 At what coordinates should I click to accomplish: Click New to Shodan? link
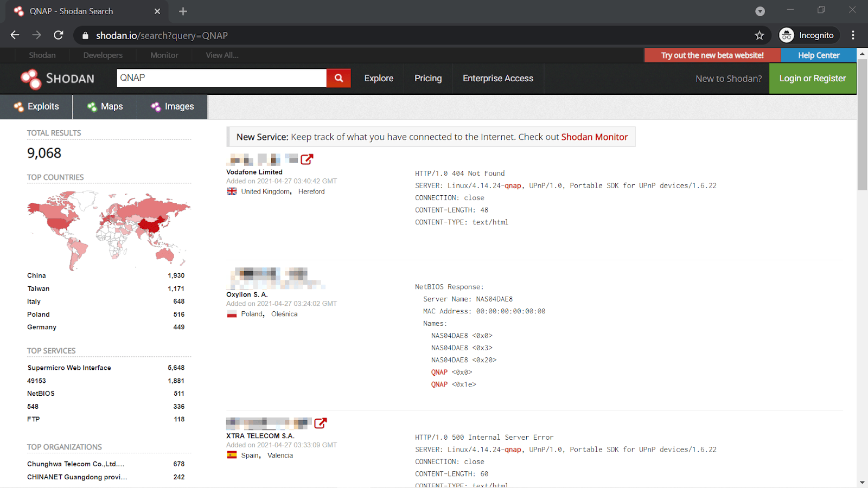(x=729, y=79)
